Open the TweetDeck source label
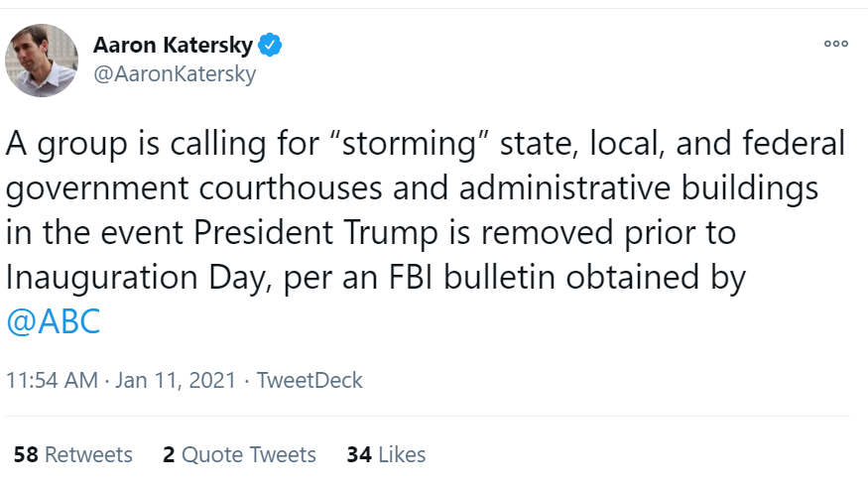Viewport: 868px width, 490px height. click(x=310, y=381)
